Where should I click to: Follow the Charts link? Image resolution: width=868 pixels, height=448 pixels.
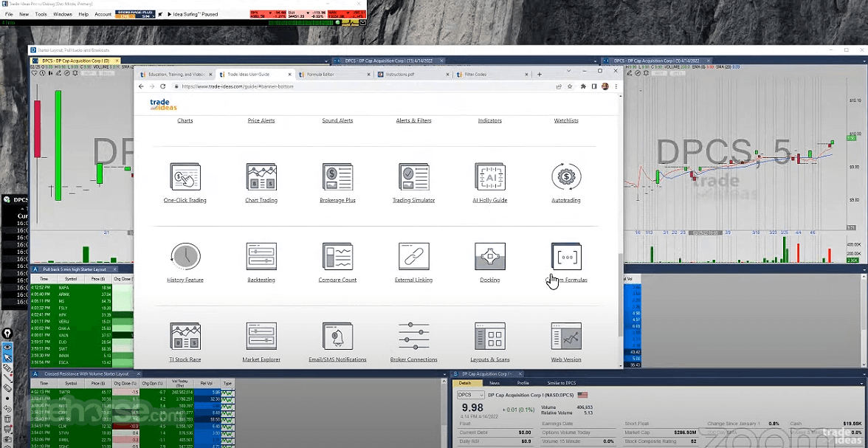185,120
